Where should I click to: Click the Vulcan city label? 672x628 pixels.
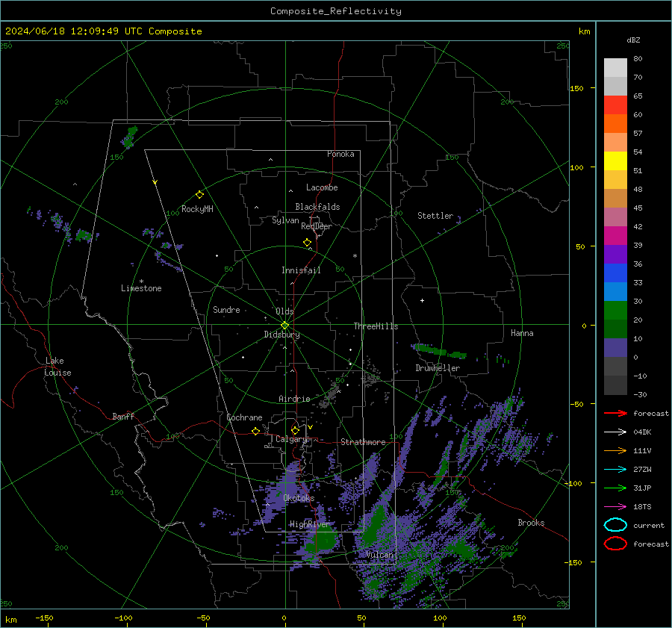380,555
